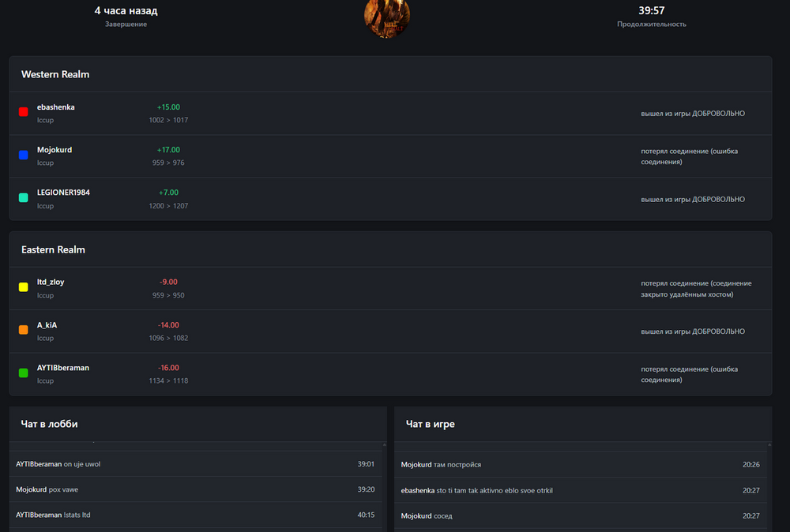Screen dimensions: 790x532
Task: Open the ltd_zloy player name link
Action: 51,282
